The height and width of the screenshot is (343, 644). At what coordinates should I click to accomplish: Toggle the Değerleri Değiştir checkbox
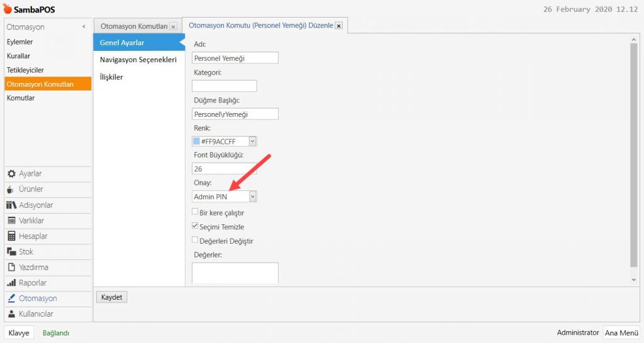tap(195, 240)
